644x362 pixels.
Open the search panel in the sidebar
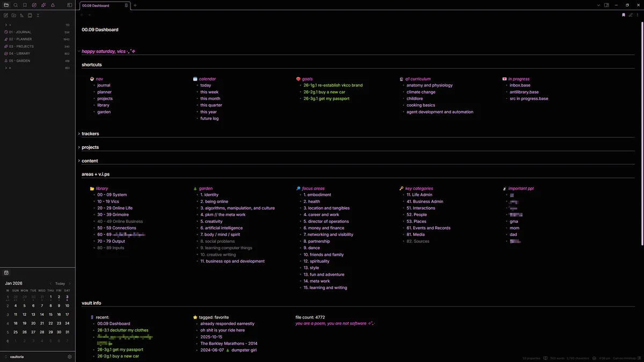(x=15, y=5)
